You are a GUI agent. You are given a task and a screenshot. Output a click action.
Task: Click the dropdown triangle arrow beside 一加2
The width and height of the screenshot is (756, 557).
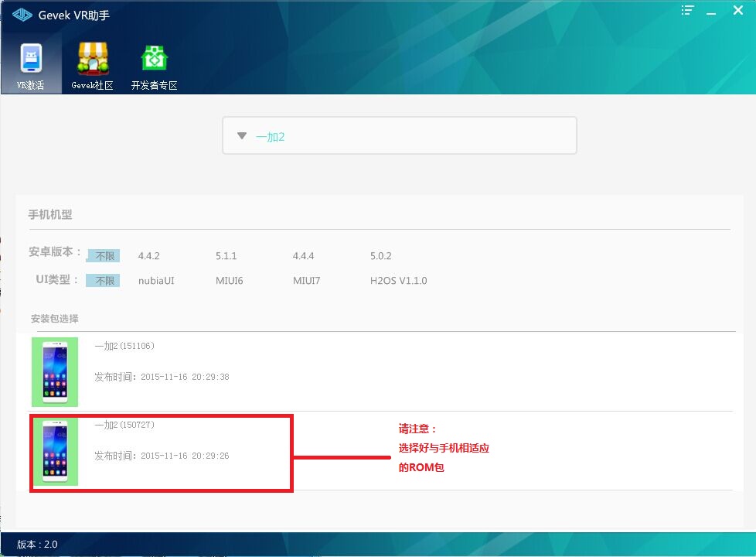pyautogui.click(x=242, y=136)
